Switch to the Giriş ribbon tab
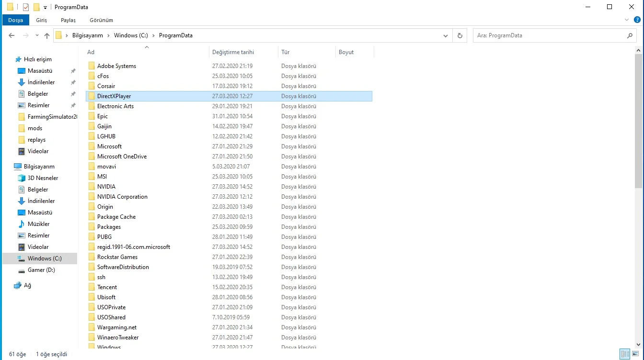 point(42,20)
